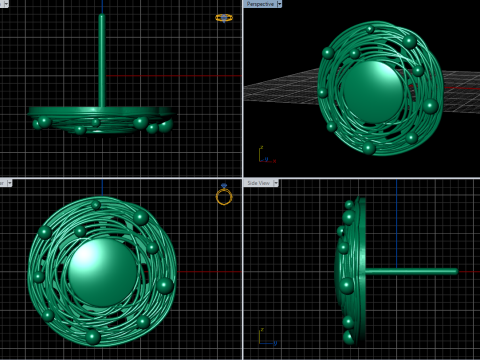The height and width of the screenshot is (360, 480).
Task: Click the axis indicator in Side View viewport
Action: pyautogui.click(x=268, y=337)
